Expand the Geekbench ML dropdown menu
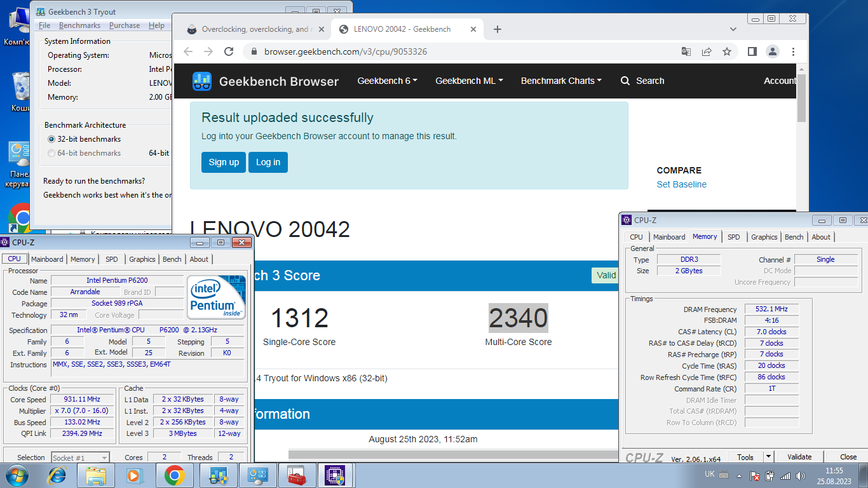868x488 pixels. tap(469, 81)
